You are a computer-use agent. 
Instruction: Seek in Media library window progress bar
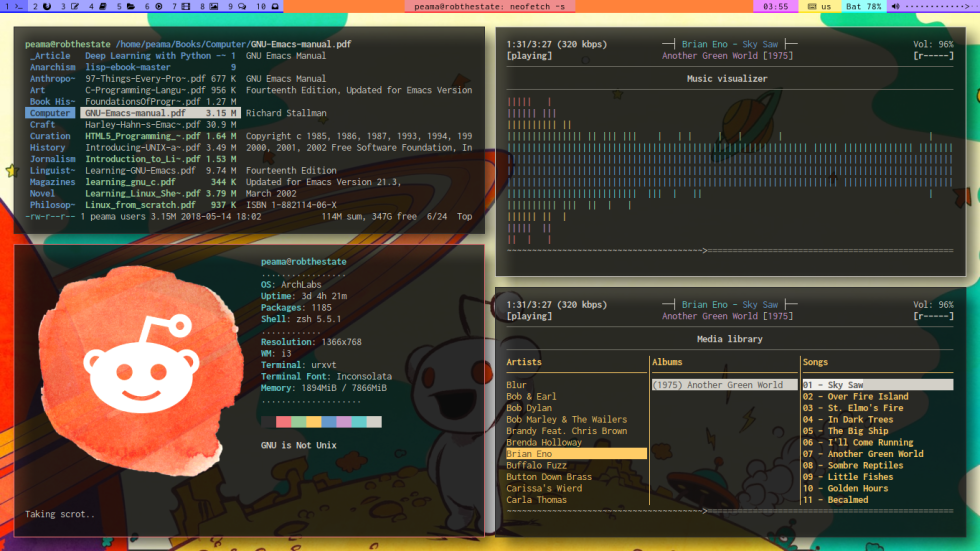[730, 510]
